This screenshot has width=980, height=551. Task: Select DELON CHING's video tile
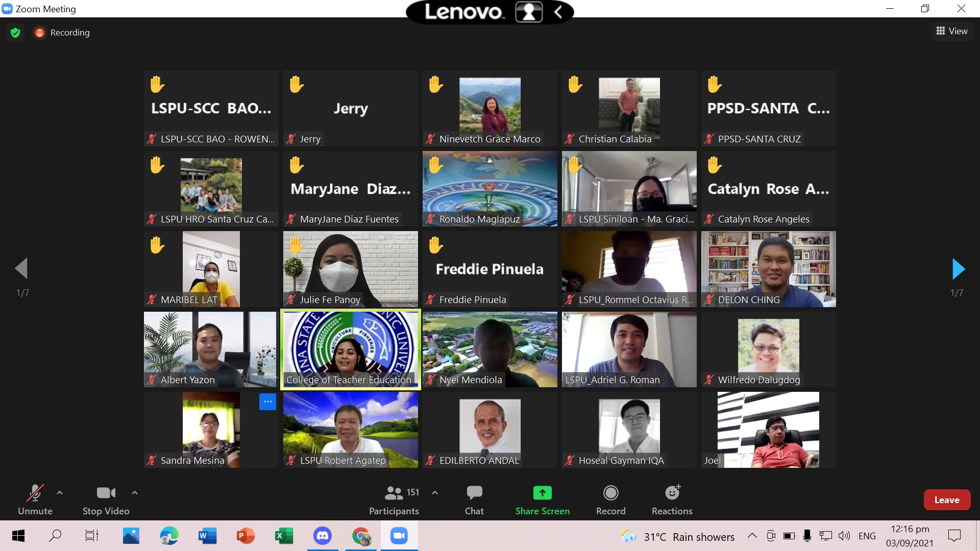click(x=768, y=269)
